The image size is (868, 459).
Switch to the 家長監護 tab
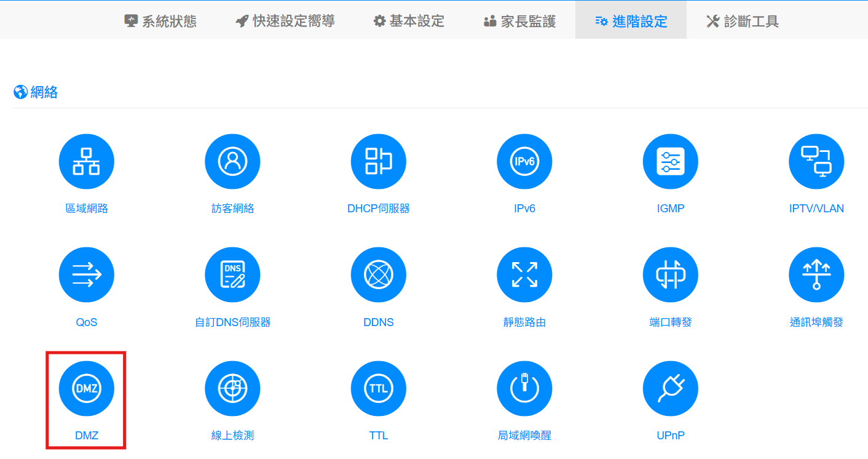[519, 20]
